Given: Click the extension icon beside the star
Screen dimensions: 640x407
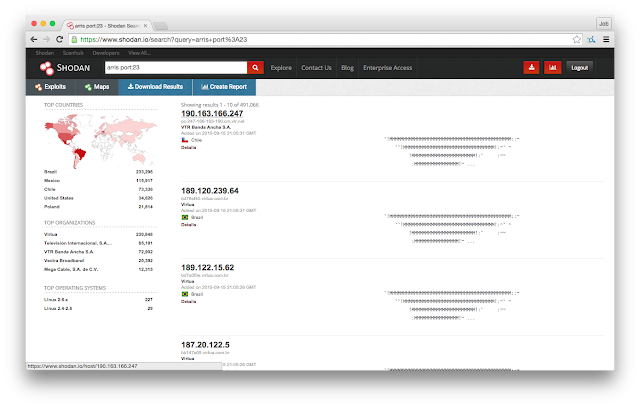Looking at the screenshot, I should tap(591, 40).
